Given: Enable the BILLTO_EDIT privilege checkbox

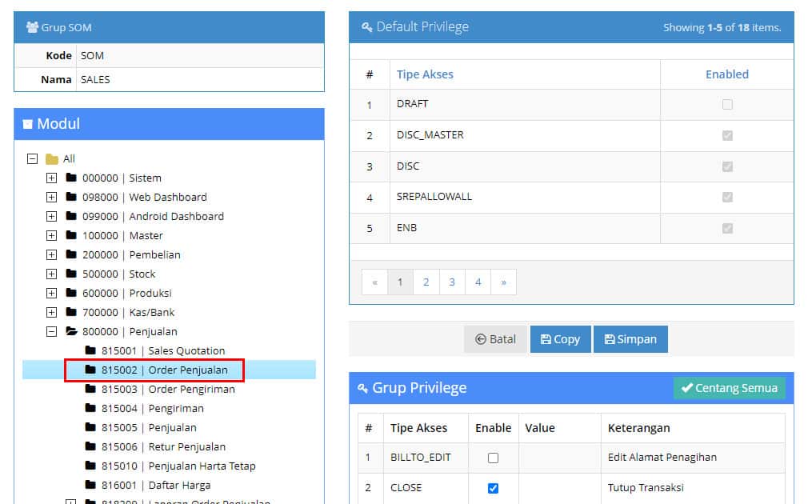Looking at the screenshot, I should pos(493,458).
